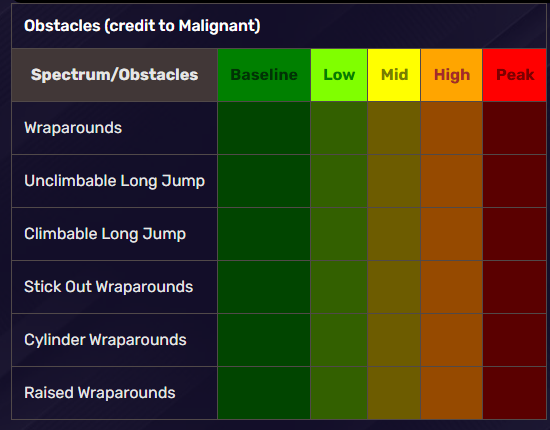
Task: Click the Baseline column header
Action: [264, 75]
